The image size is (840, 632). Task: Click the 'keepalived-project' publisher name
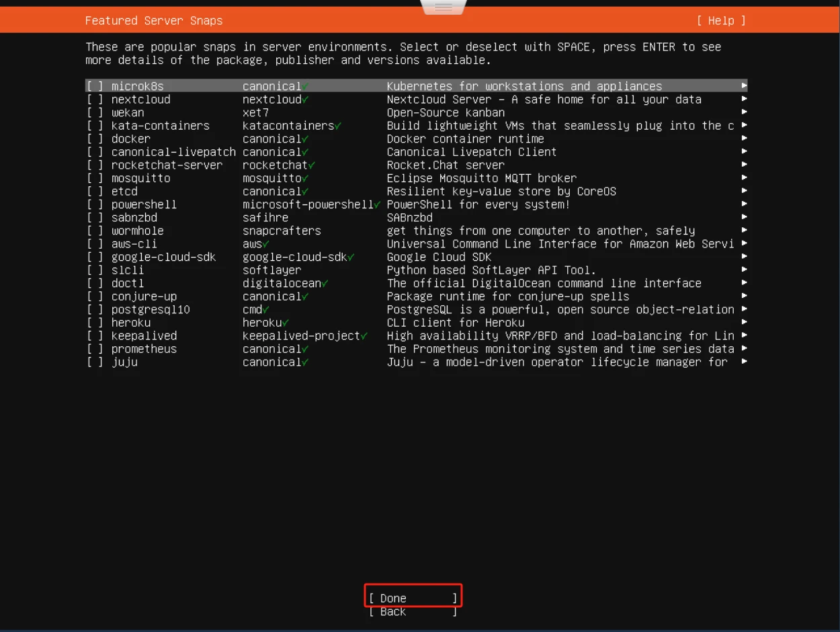[x=302, y=335]
